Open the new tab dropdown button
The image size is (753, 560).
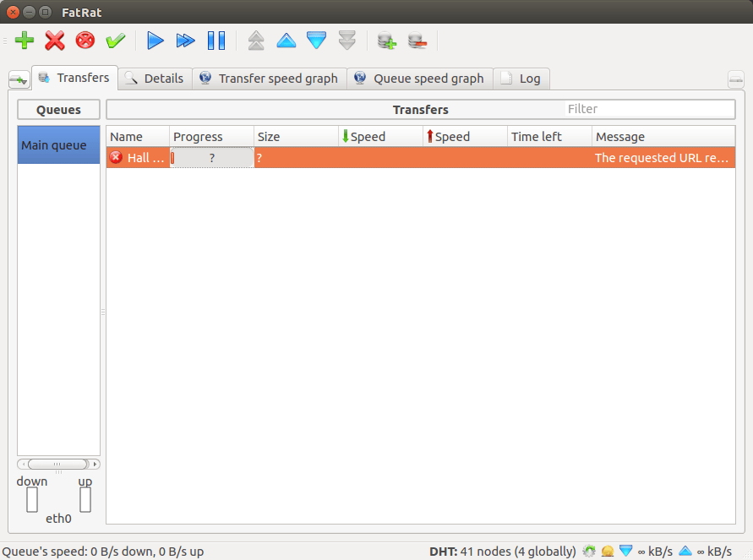pyautogui.click(x=19, y=79)
